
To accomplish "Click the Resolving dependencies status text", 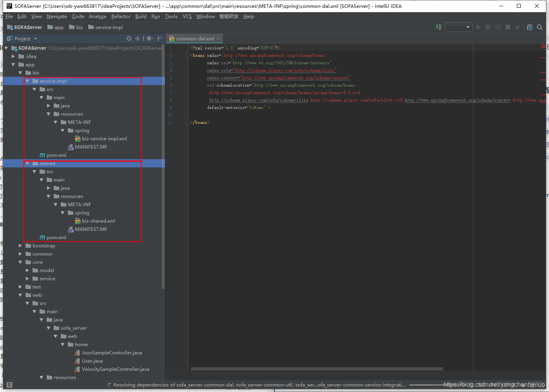I will [x=259, y=385].
